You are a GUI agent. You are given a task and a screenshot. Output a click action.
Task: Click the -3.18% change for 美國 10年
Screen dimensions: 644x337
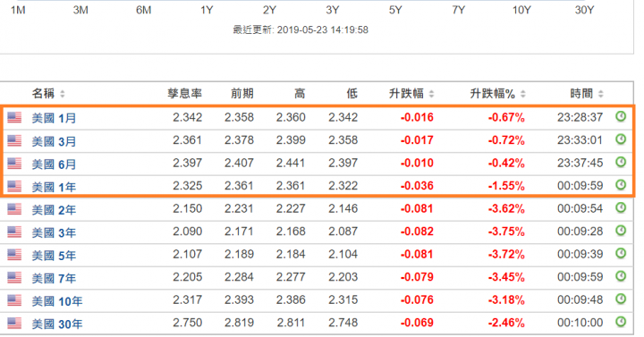click(506, 300)
